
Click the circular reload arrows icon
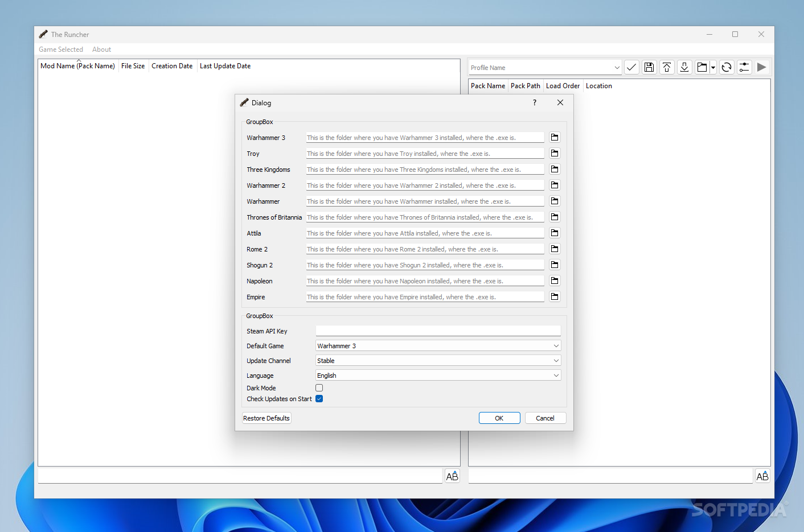point(727,67)
